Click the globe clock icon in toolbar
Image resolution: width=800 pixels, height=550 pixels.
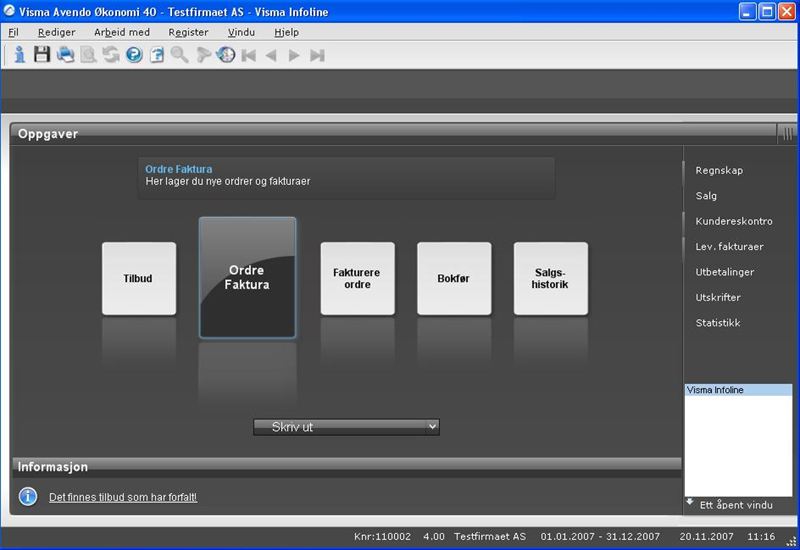(x=226, y=55)
